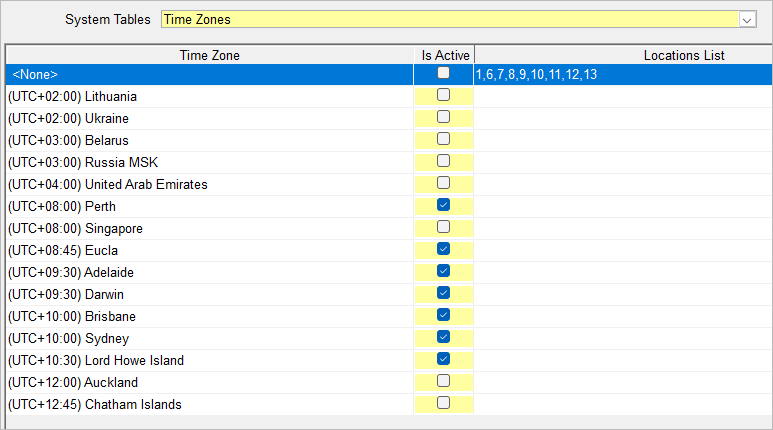The width and height of the screenshot is (773, 430).
Task: Disable the Eucla Is Active checkbox
Action: [x=443, y=249]
